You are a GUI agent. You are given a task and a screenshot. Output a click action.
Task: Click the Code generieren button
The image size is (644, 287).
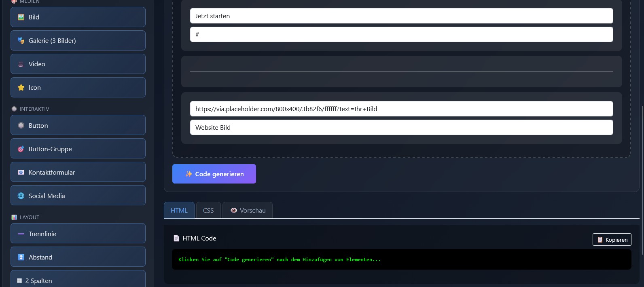coord(214,174)
